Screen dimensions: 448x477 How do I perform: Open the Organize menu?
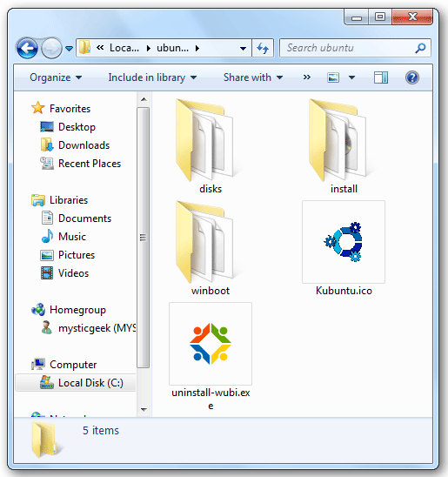[x=56, y=77]
